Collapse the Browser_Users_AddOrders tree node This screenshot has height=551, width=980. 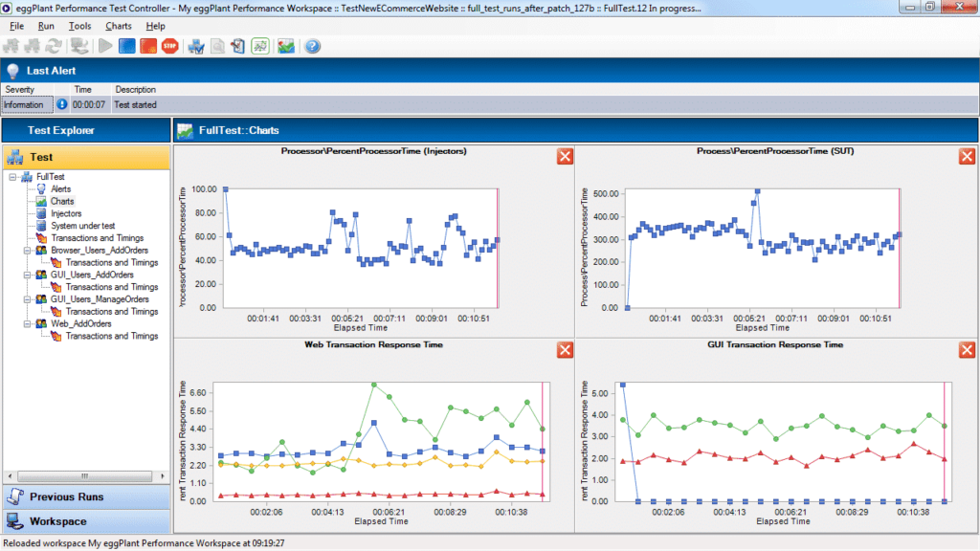27,251
